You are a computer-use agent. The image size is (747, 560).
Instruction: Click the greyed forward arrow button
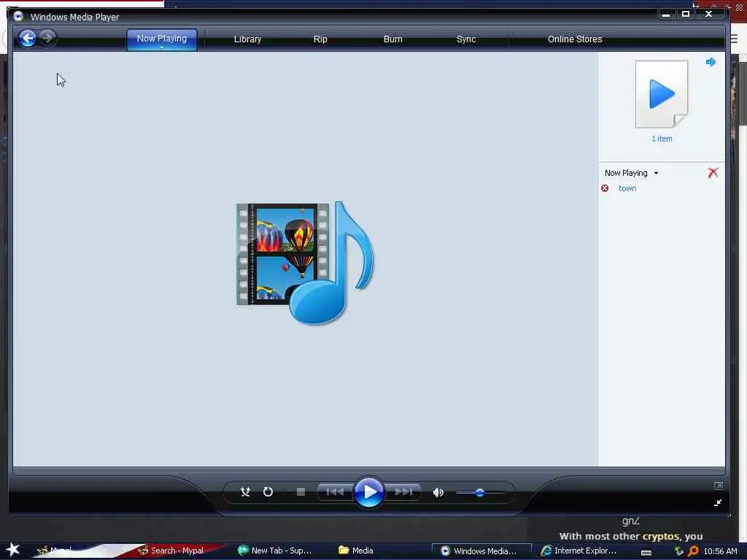click(x=47, y=38)
